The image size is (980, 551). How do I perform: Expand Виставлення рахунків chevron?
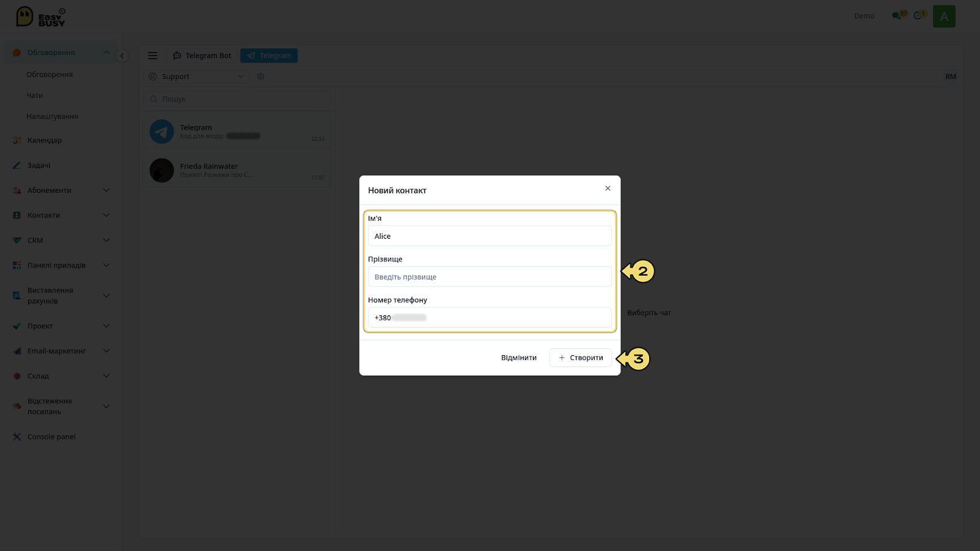tap(106, 296)
